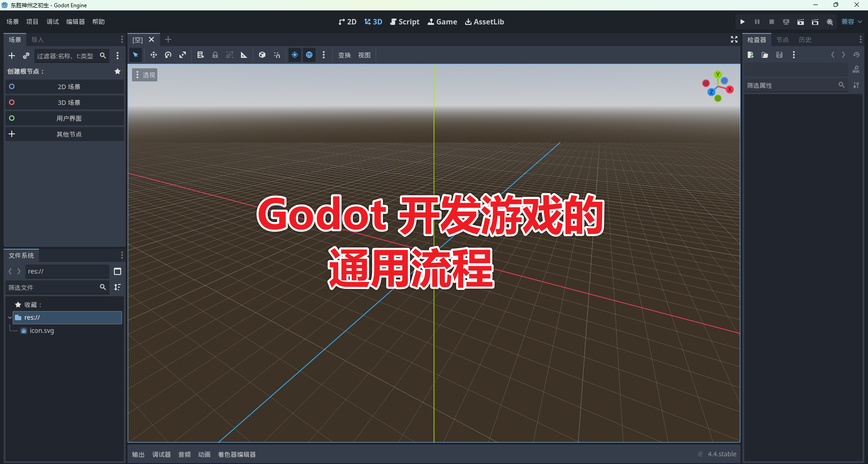Activate the ruler measurement tool
Screen dimensions: 868x464
(x=244, y=55)
